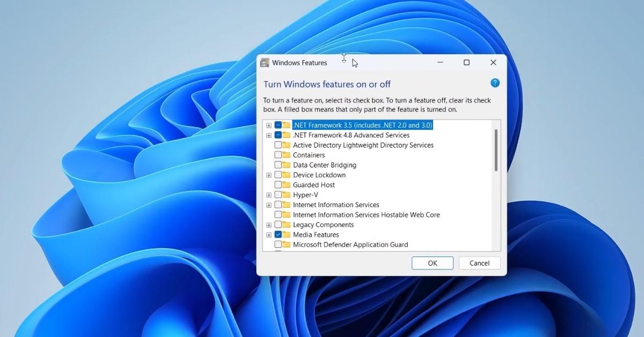Select "Active Directory Lightweight Directory Services" label
The width and height of the screenshot is (644, 337).
tap(363, 145)
